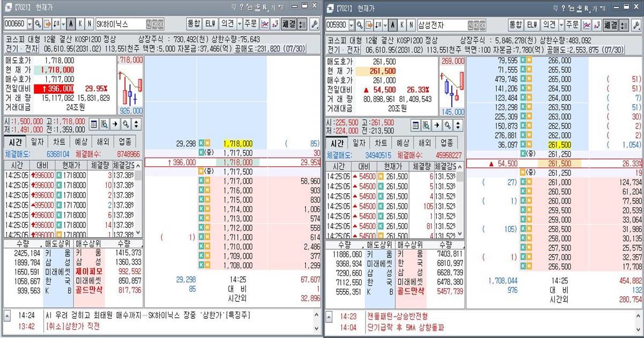Toggle the 체결 button in 삼성전자 toolbar
644x338 pixels.
coord(611,24)
